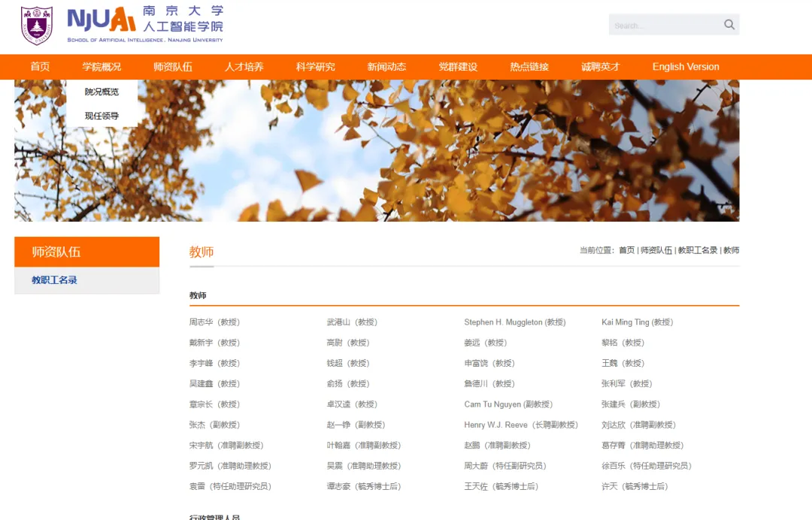812x520 pixels.
Task: Click breadcrumb link 教师
Action: click(x=732, y=250)
